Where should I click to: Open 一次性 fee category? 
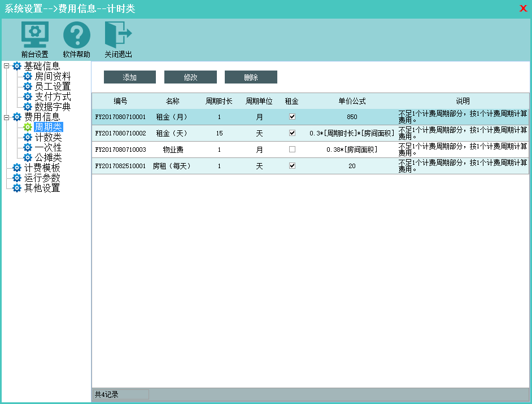pyautogui.click(x=48, y=147)
